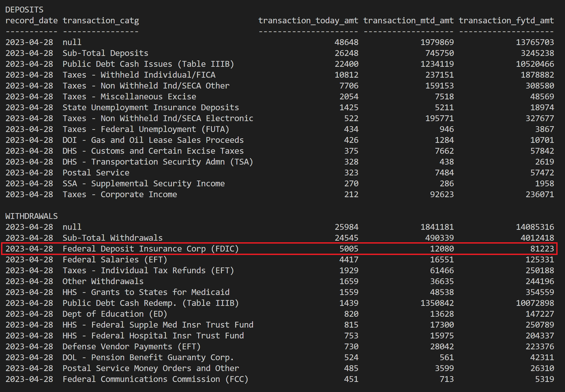The height and width of the screenshot is (392, 565).
Task: Click the FDIC today amount 5005
Action: pyautogui.click(x=349, y=248)
